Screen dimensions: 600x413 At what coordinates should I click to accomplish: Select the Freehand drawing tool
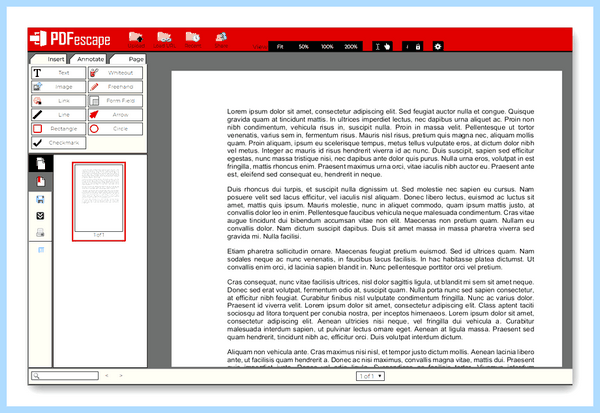115,87
